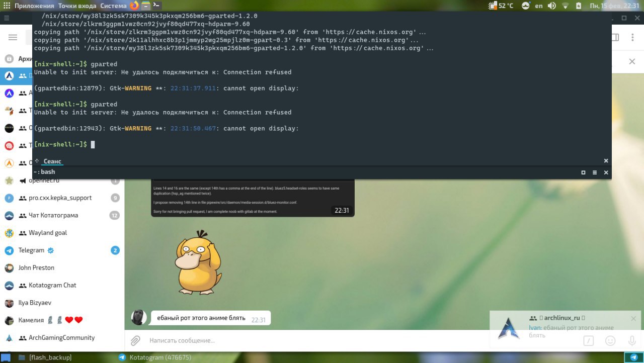Click unread badge 12 on Чат Кotatограма
644x363 pixels.
114,215
